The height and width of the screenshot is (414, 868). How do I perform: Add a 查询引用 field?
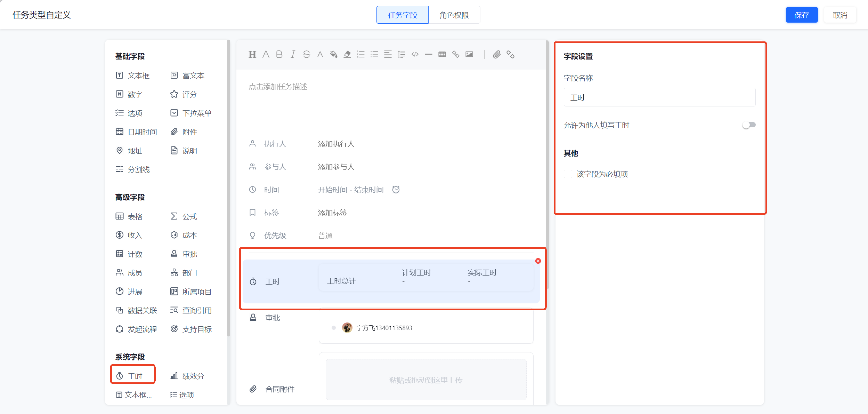[x=191, y=310]
